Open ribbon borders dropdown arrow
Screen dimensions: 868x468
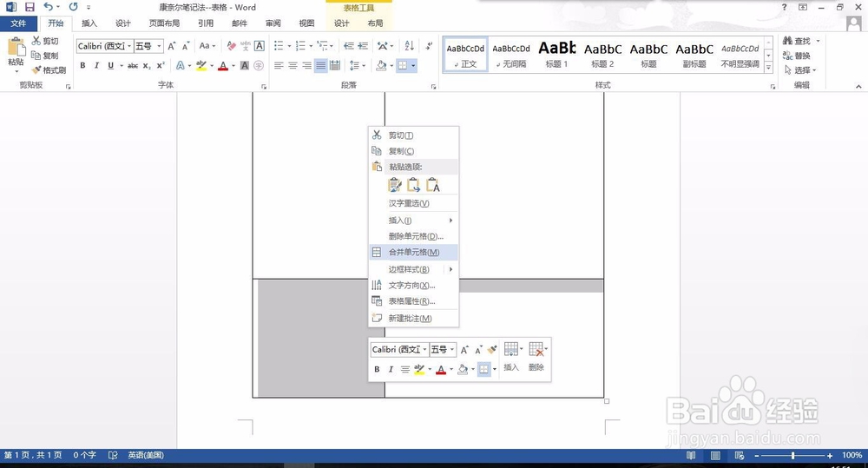(x=413, y=65)
